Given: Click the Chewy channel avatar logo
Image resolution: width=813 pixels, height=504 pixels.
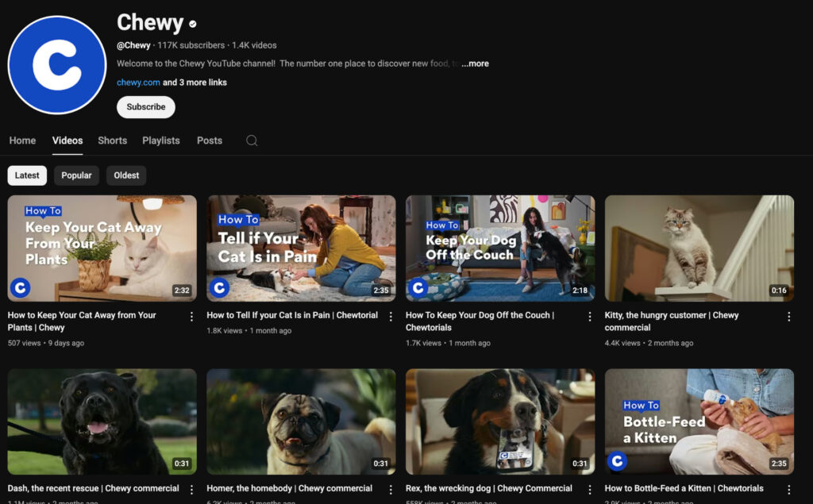Looking at the screenshot, I should [x=57, y=65].
